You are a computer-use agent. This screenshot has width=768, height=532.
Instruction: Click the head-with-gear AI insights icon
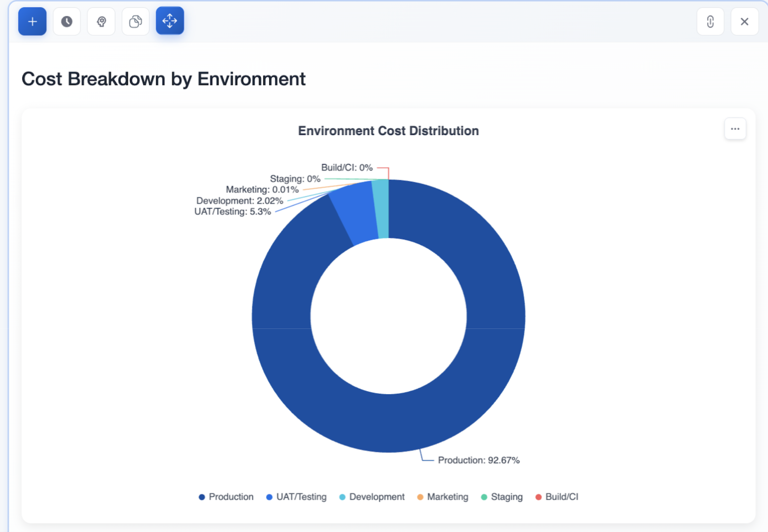pos(101,21)
